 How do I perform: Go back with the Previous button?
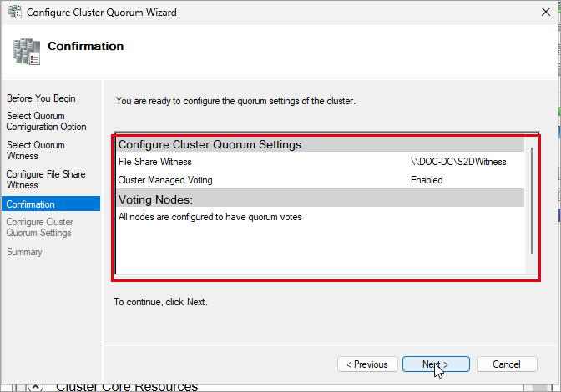(x=367, y=364)
